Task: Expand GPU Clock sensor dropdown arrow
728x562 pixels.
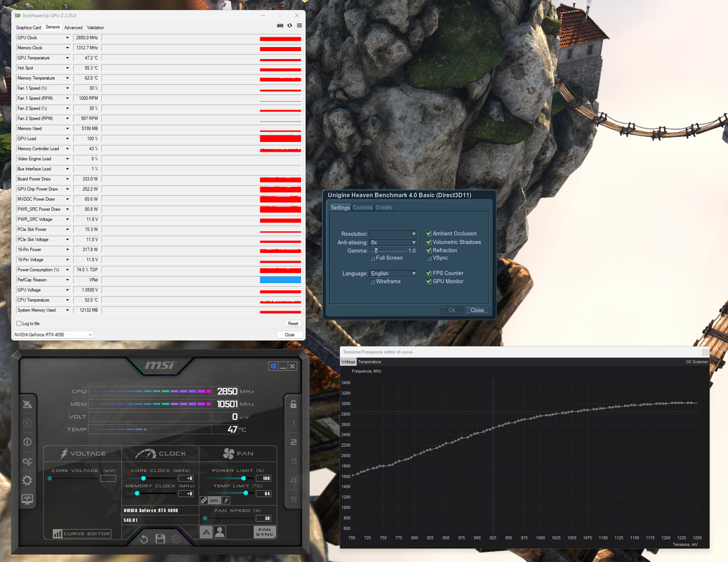Action: tap(67, 38)
